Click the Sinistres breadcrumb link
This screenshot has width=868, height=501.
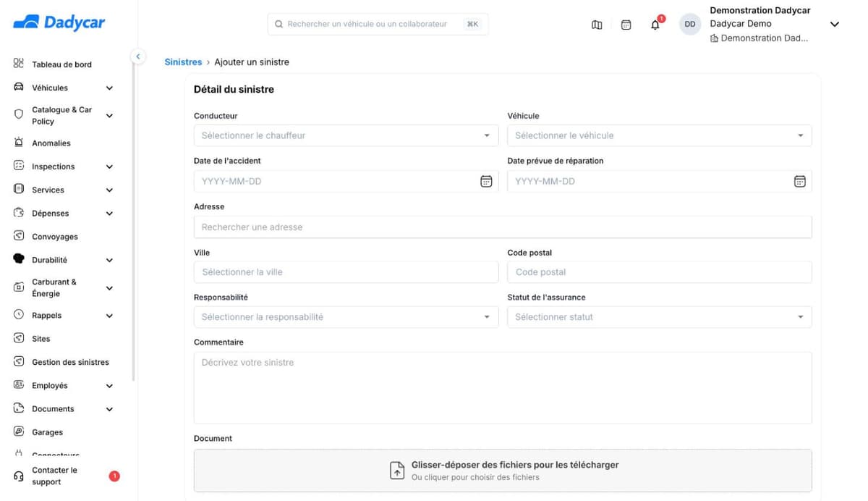tap(183, 62)
